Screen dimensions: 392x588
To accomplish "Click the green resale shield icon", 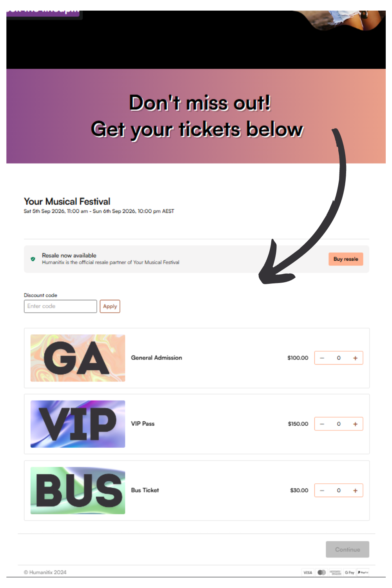I will point(33,259).
